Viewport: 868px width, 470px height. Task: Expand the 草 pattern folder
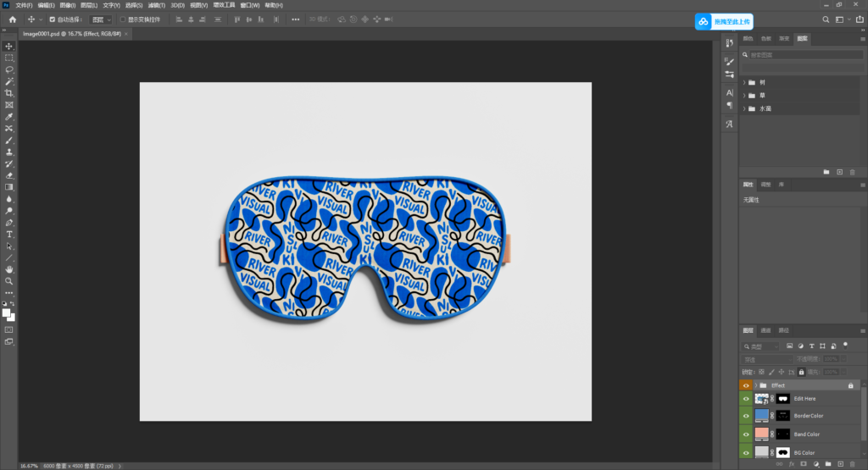click(x=744, y=96)
